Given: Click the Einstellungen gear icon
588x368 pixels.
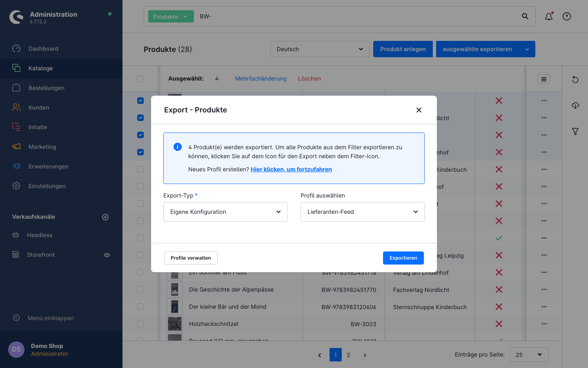Looking at the screenshot, I should click(x=16, y=186).
